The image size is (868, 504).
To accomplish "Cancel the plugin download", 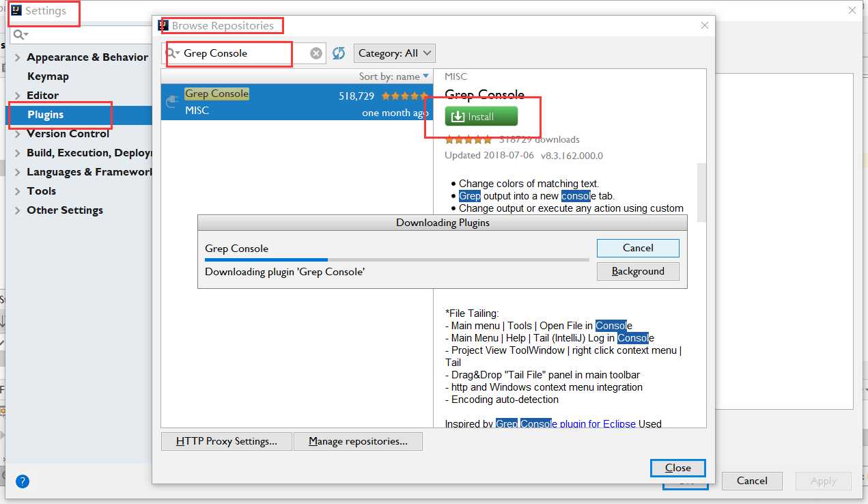I will point(638,248).
